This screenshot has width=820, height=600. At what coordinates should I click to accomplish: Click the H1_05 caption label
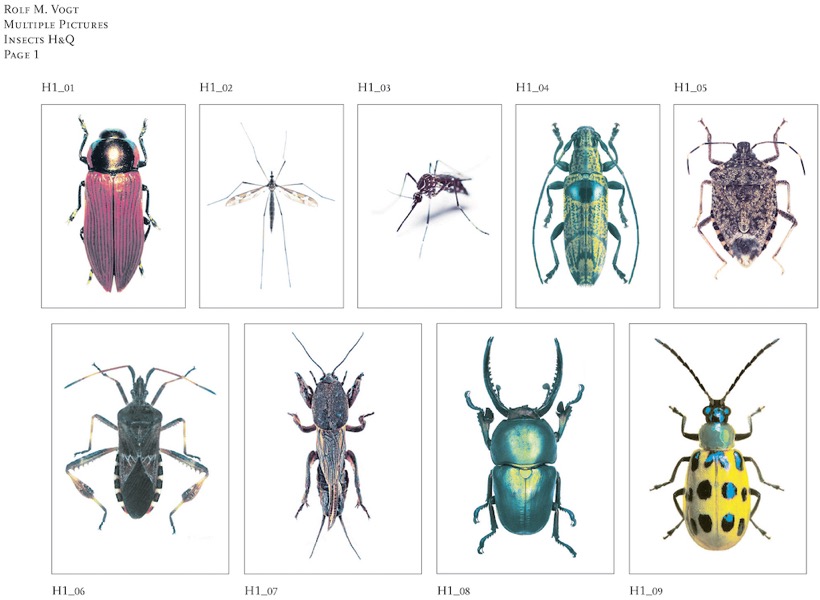691,88
